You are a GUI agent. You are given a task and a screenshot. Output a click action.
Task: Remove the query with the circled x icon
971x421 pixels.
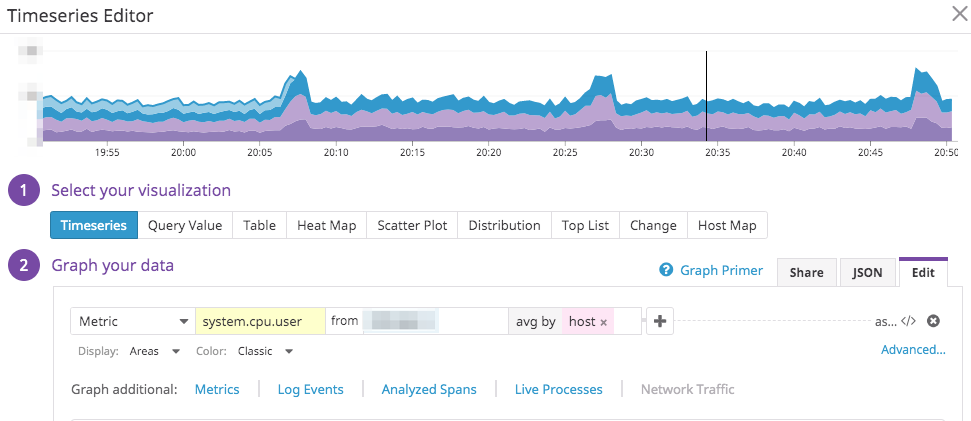(933, 321)
